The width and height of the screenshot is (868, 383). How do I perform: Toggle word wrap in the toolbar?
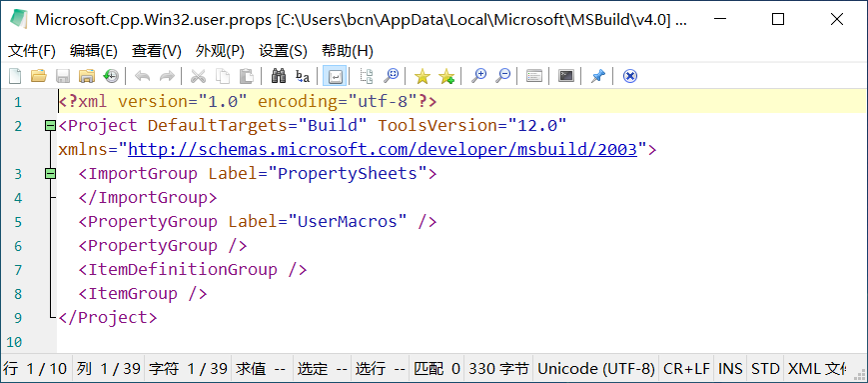pyautogui.click(x=335, y=76)
